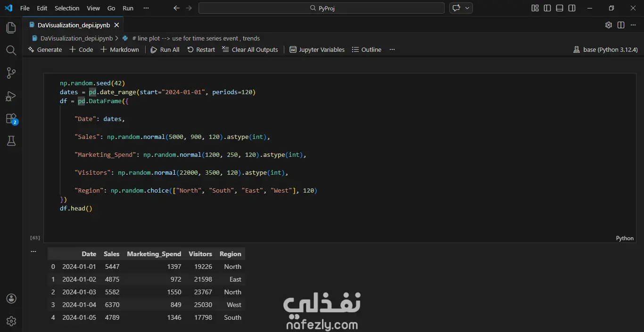
Task: Open the Accounts icon in activity bar
Action: [11, 299]
